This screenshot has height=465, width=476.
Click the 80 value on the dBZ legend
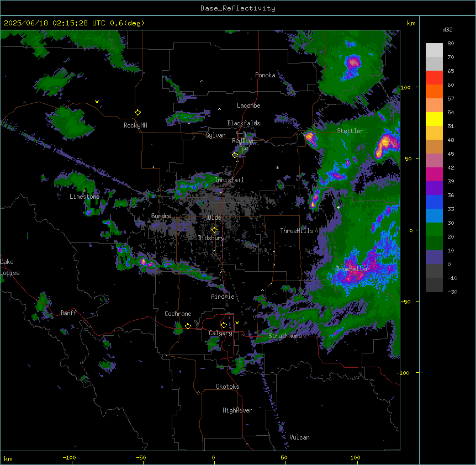pyautogui.click(x=451, y=44)
